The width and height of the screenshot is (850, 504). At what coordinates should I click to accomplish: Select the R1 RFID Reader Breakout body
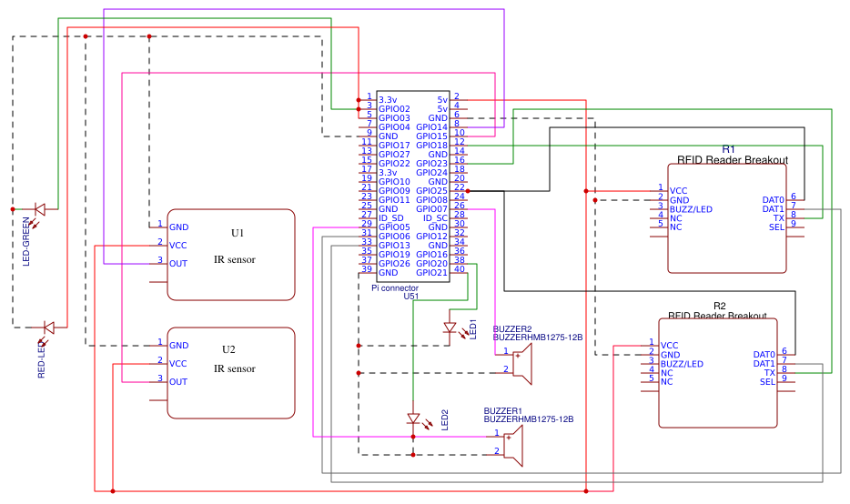coord(727,218)
